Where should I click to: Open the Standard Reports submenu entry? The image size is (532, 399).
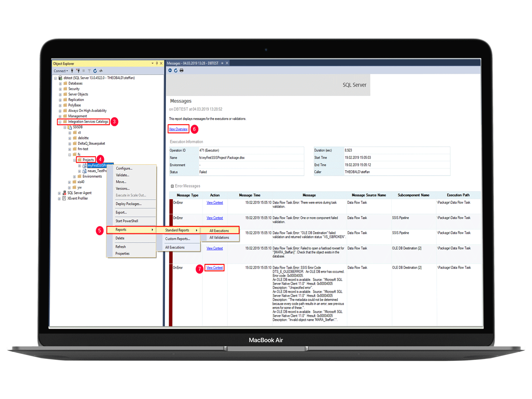178,230
